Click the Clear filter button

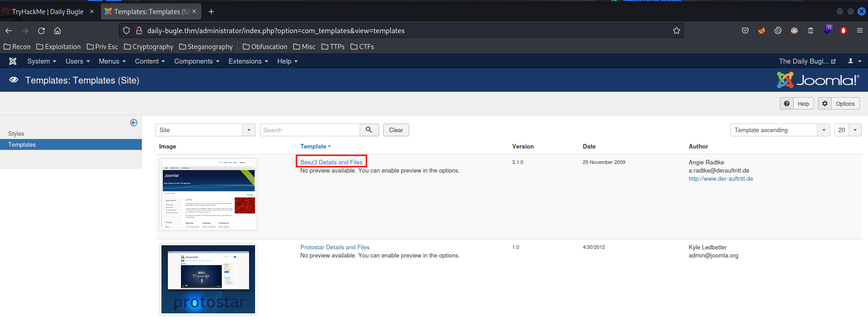[x=396, y=130]
